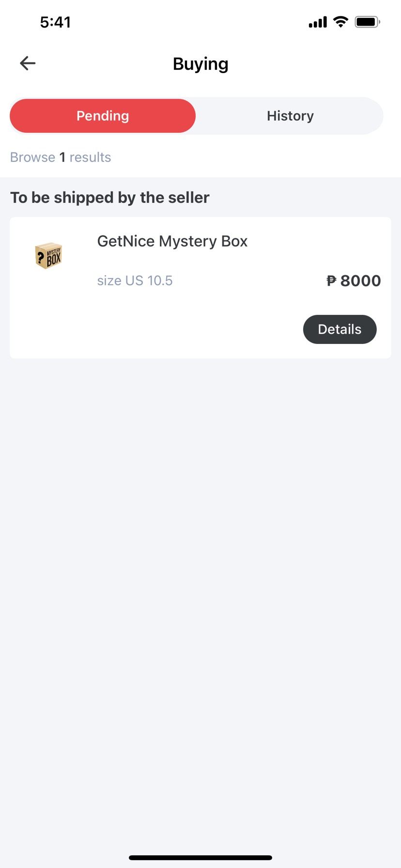
Task: Tap the Wi-Fi status icon
Action: coord(341,22)
